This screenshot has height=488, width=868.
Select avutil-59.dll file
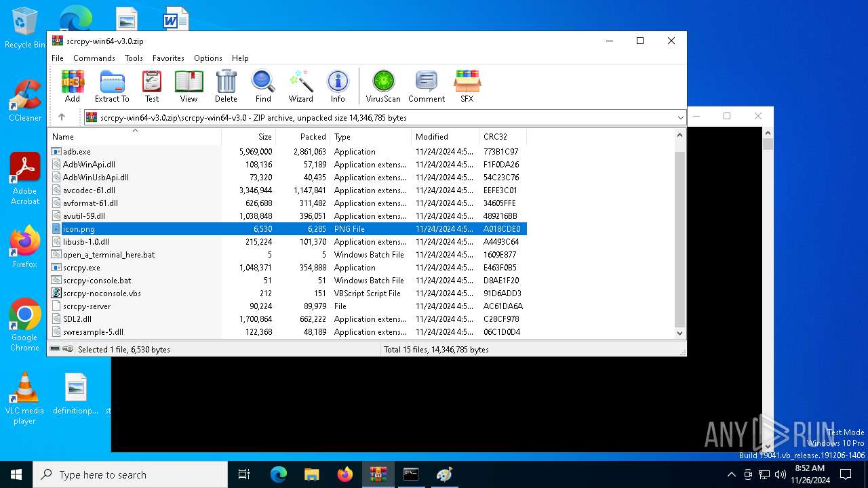pyautogui.click(x=288, y=216)
